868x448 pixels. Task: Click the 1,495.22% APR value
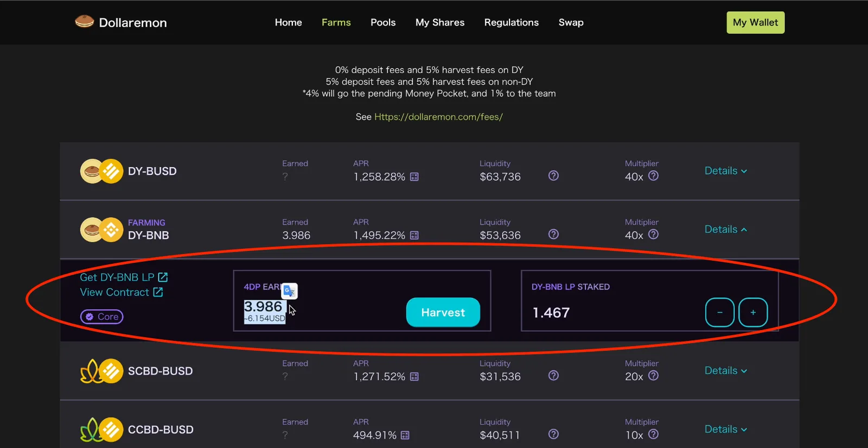pos(379,235)
